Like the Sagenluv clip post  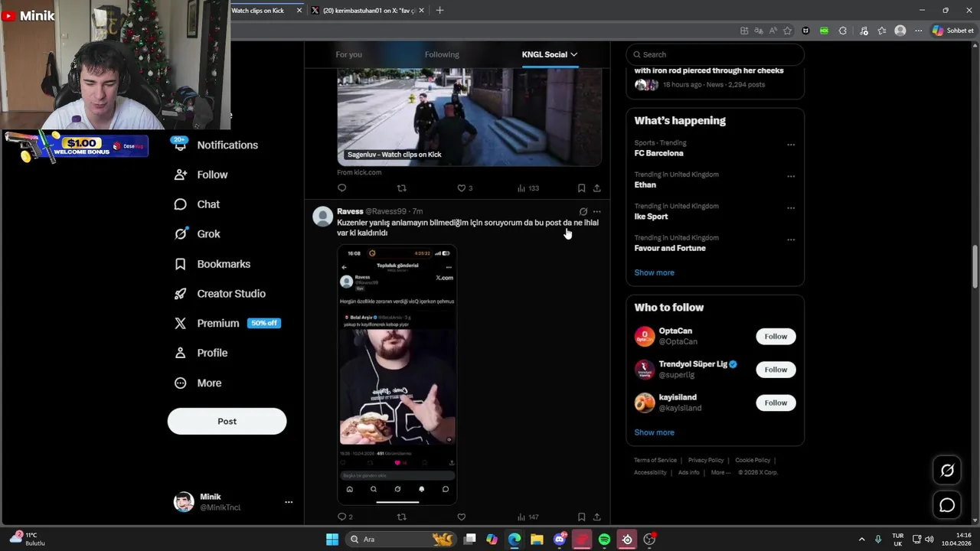click(462, 188)
